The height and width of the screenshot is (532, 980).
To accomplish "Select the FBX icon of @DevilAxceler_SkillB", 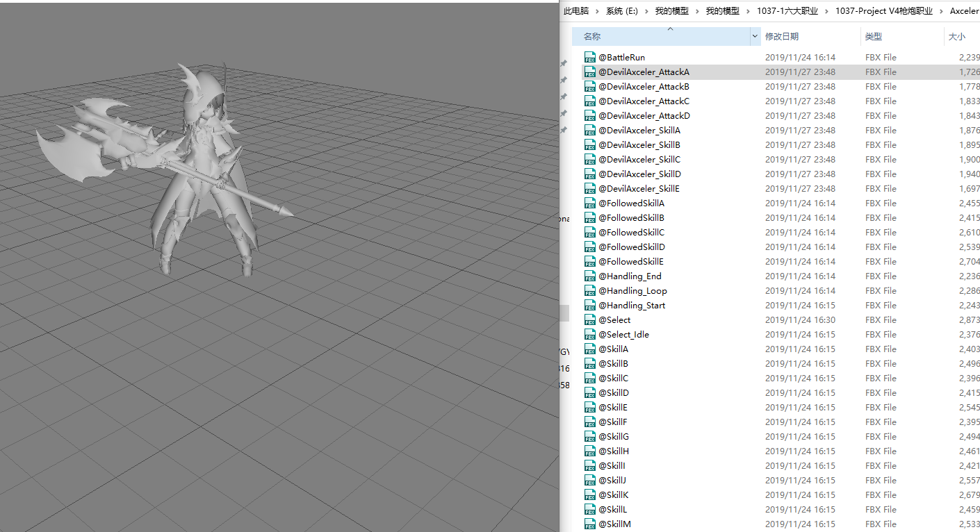I will click(590, 144).
